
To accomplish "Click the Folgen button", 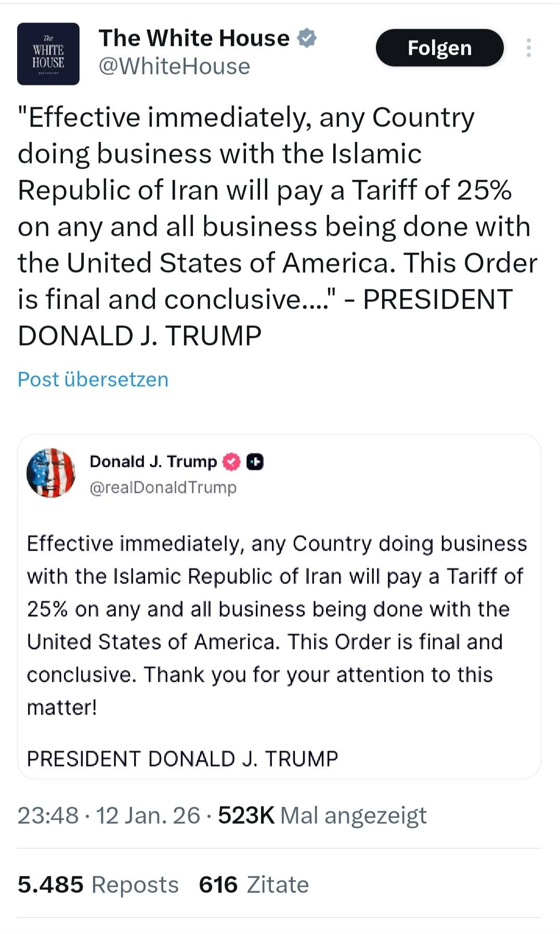I will 439,48.
